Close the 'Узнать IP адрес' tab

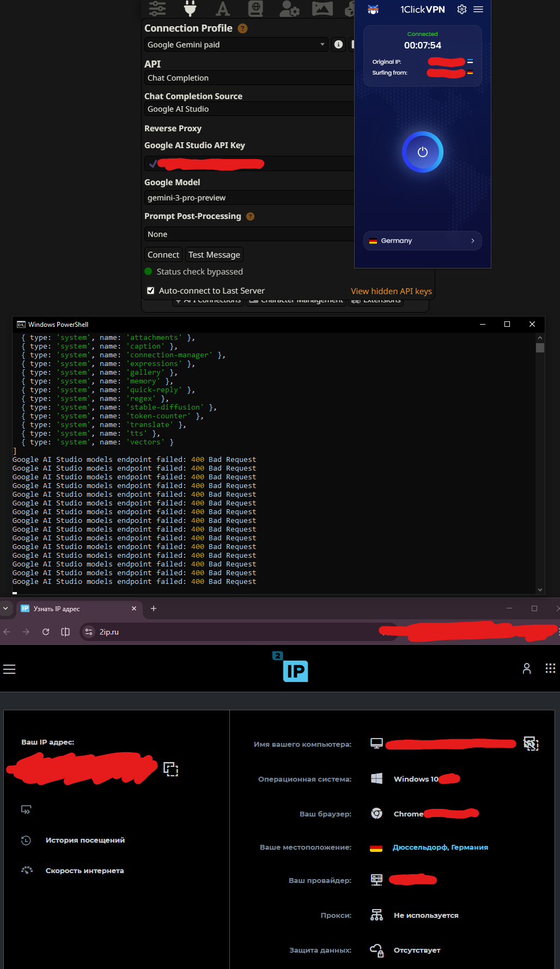(134, 608)
